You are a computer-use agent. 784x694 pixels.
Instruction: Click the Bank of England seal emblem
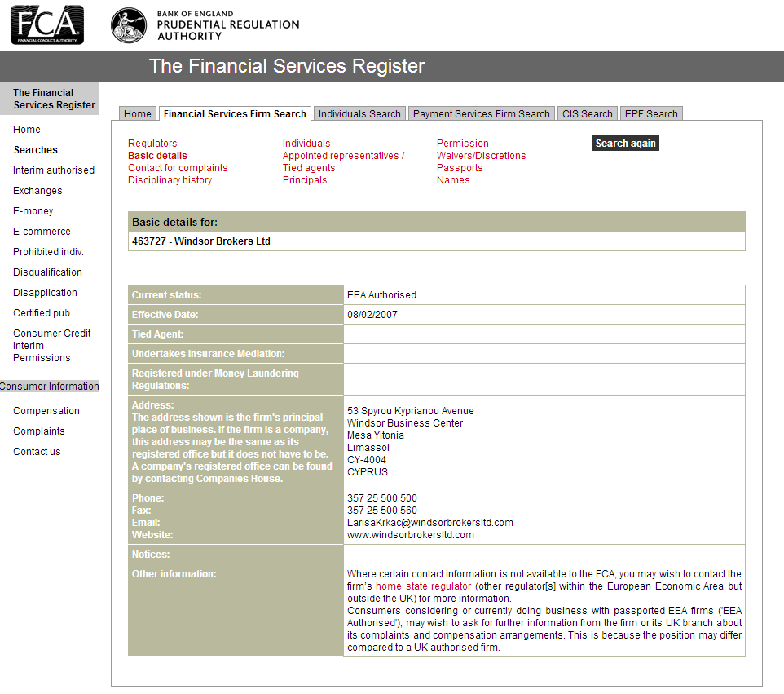tap(129, 25)
